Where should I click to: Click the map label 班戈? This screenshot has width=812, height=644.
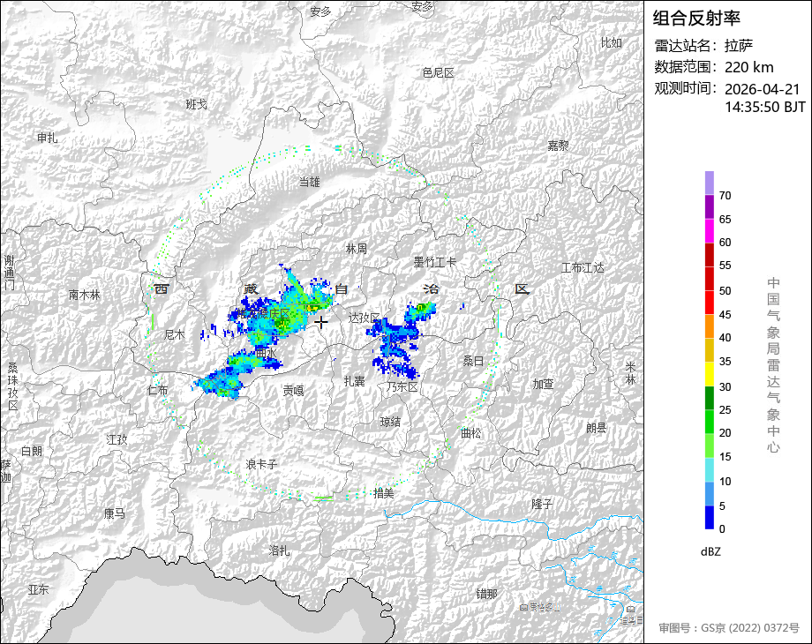pos(196,105)
